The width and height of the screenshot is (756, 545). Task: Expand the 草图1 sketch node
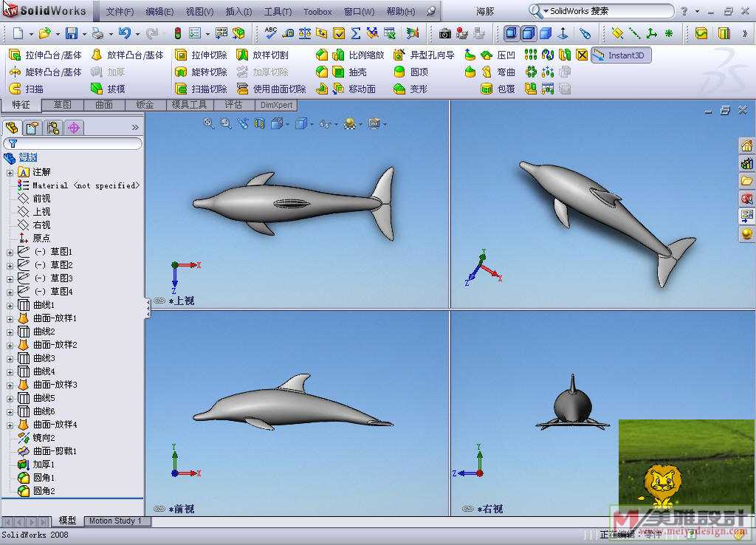pyautogui.click(x=10, y=252)
